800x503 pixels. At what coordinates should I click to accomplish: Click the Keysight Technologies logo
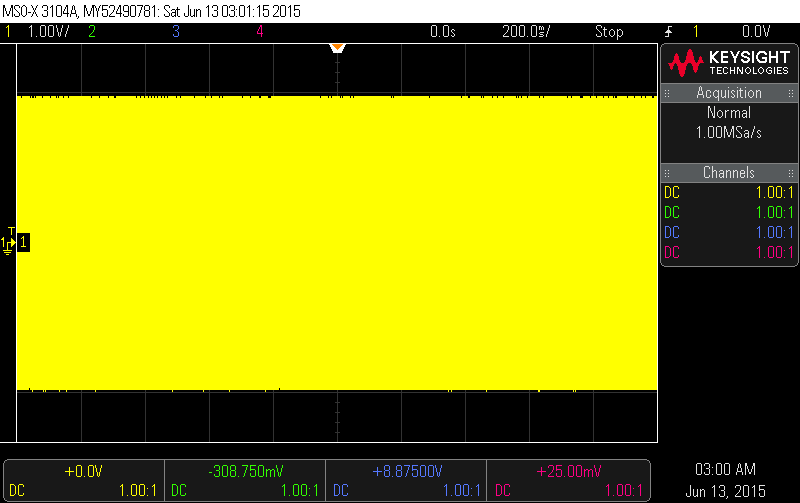728,64
